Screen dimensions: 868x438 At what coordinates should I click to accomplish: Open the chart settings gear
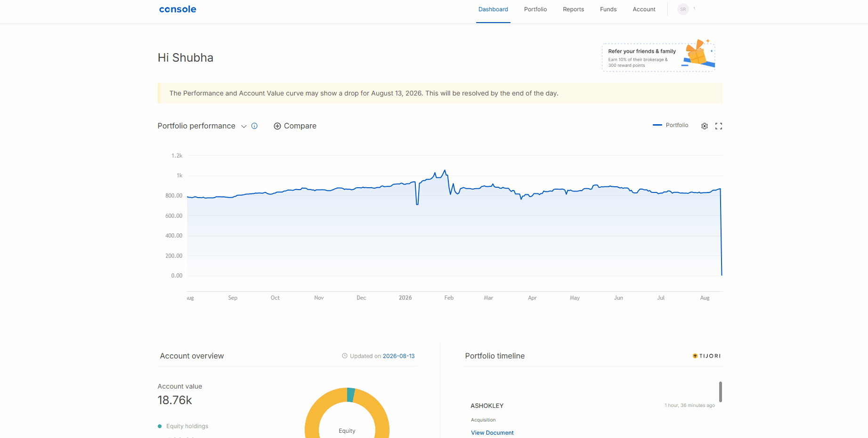pyautogui.click(x=705, y=126)
